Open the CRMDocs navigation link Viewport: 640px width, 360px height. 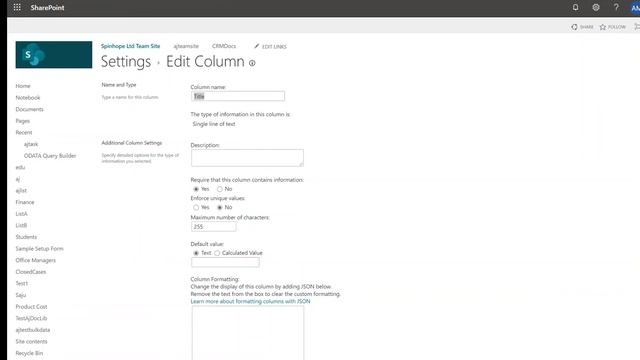click(224, 46)
